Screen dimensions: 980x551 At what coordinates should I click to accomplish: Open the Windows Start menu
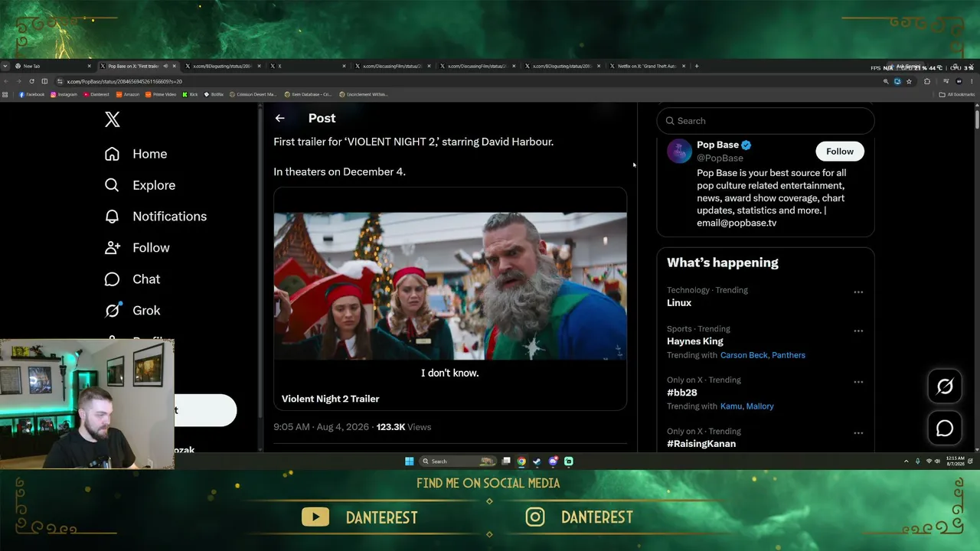click(409, 461)
